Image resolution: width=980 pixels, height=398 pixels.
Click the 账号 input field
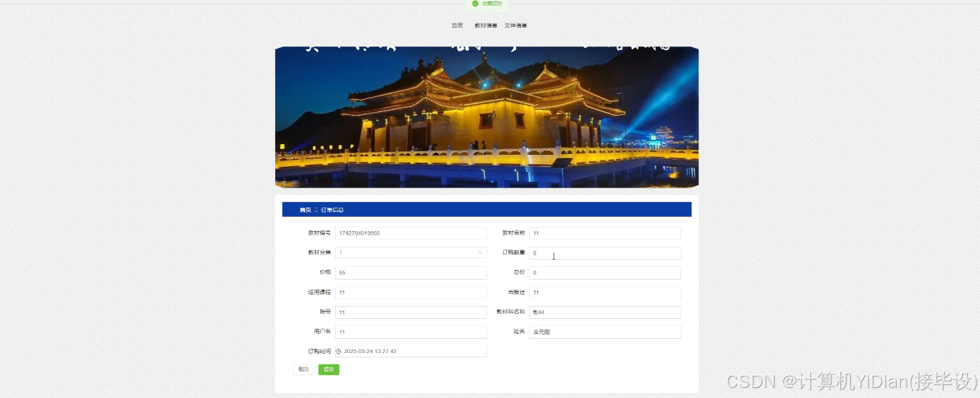411,312
